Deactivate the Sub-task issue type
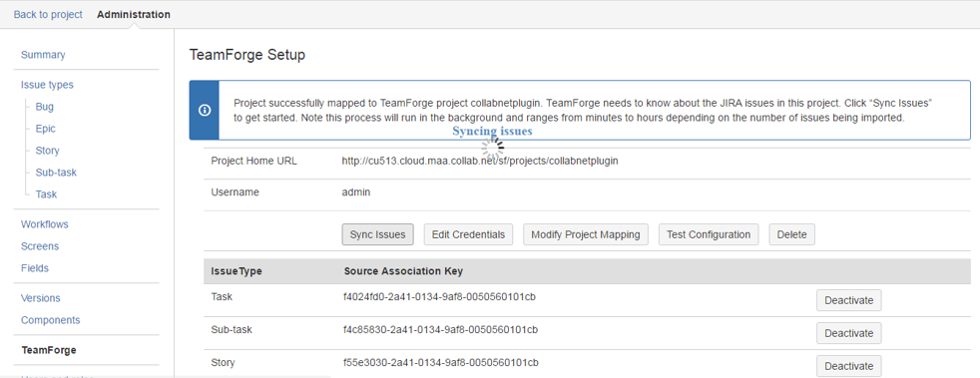 [848, 333]
